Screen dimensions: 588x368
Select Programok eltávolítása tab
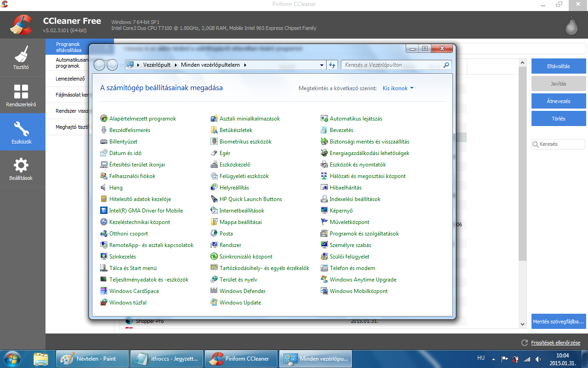(x=69, y=47)
